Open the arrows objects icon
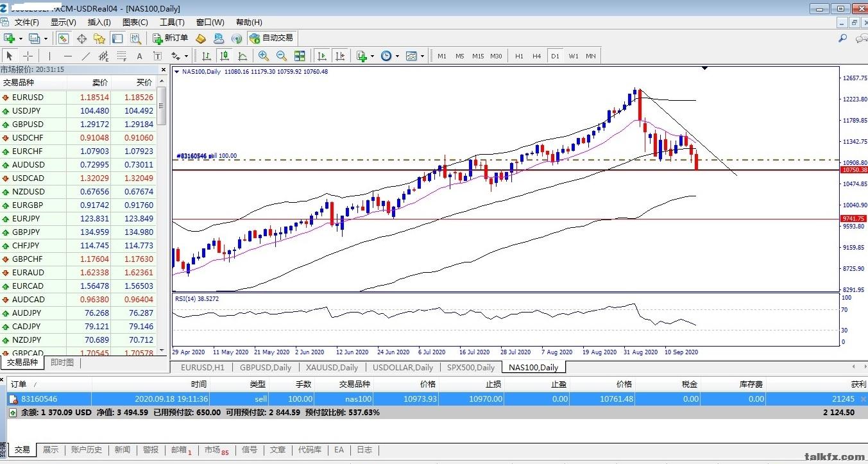Image resolution: width=868 pixels, height=464 pixels. point(176,56)
